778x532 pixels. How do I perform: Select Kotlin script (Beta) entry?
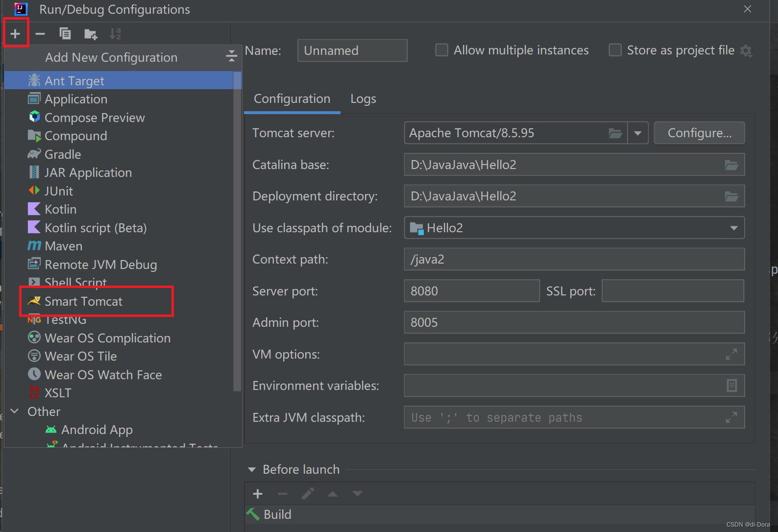tap(119, 228)
